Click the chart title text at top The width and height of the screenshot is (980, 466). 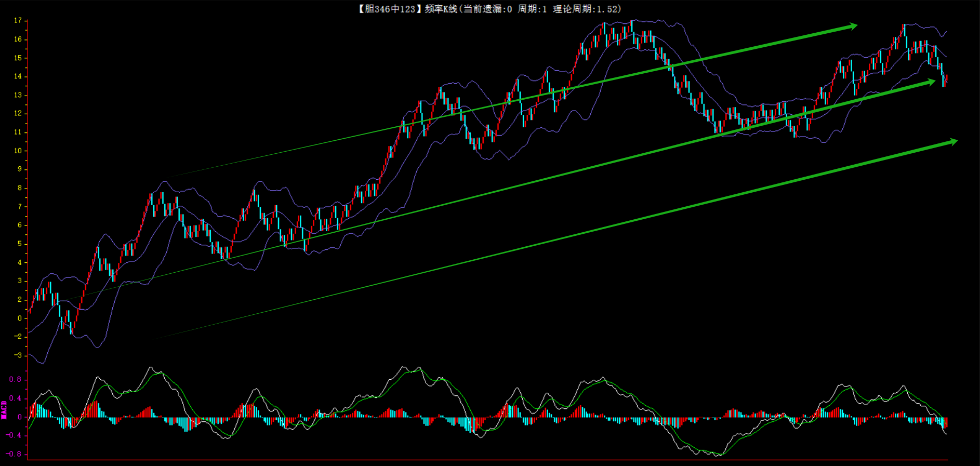pos(488,9)
